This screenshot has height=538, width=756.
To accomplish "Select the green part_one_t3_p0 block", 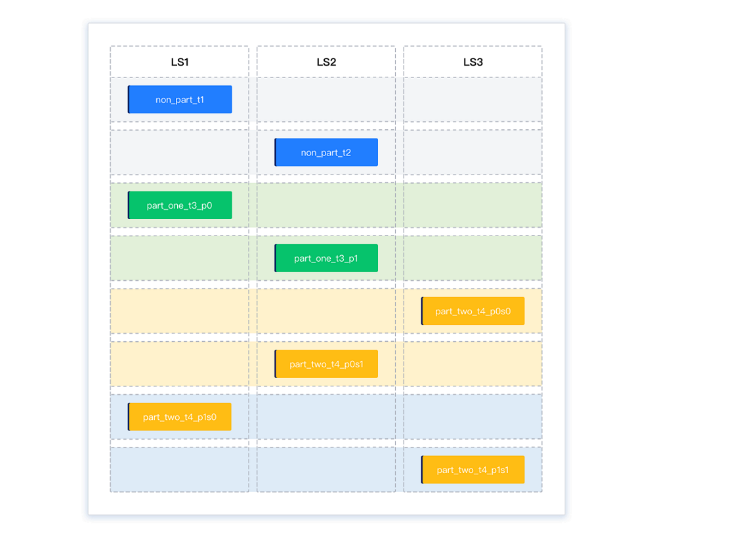I will pyautogui.click(x=180, y=205).
